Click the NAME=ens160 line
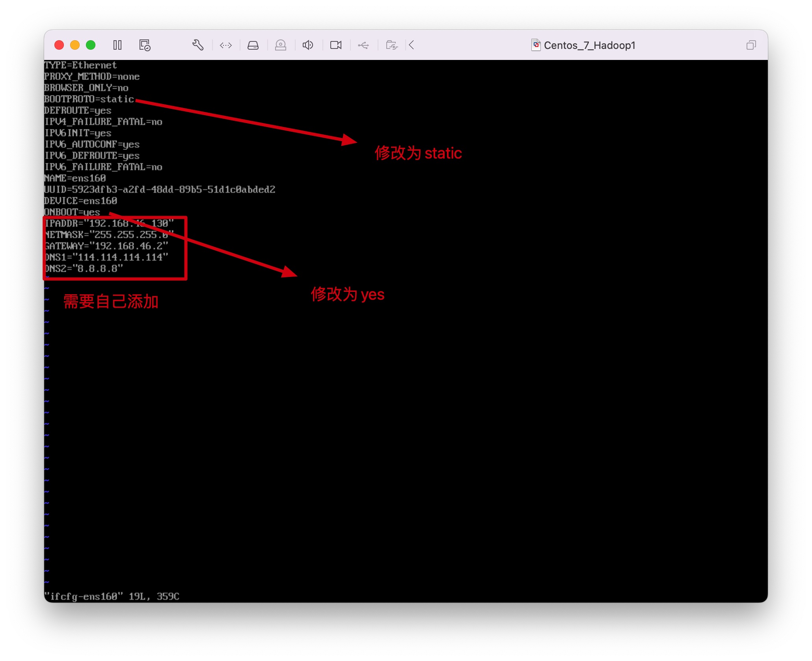The height and width of the screenshot is (661, 812). click(x=75, y=178)
